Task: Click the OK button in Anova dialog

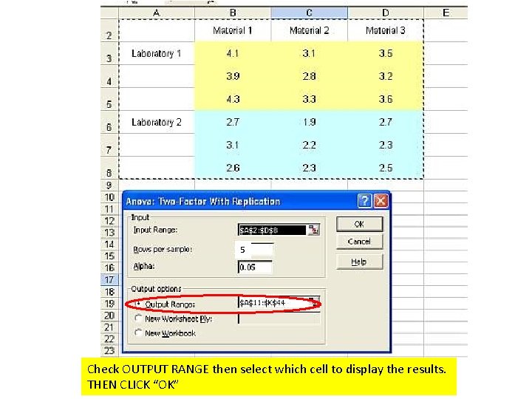Action: 359,225
